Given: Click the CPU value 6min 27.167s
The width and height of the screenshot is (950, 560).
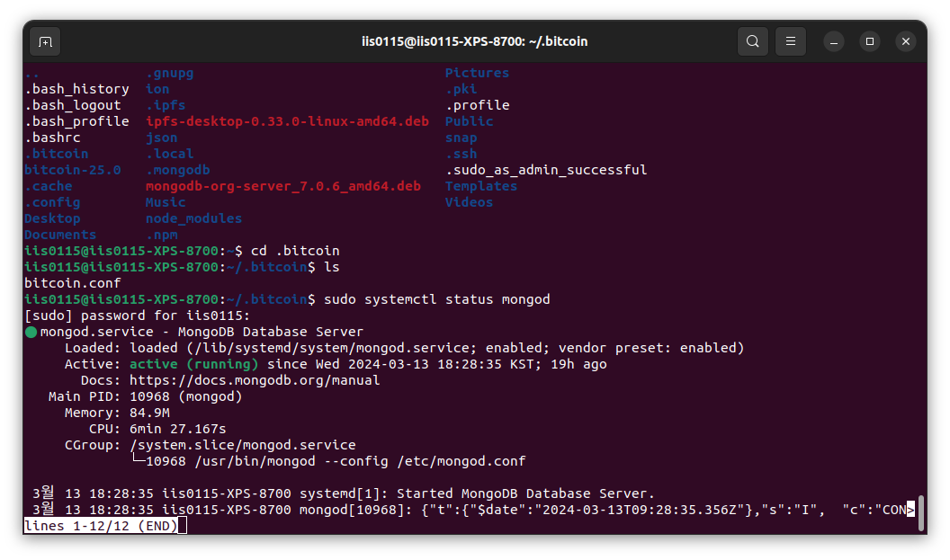Looking at the screenshot, I should coord(177,430).
